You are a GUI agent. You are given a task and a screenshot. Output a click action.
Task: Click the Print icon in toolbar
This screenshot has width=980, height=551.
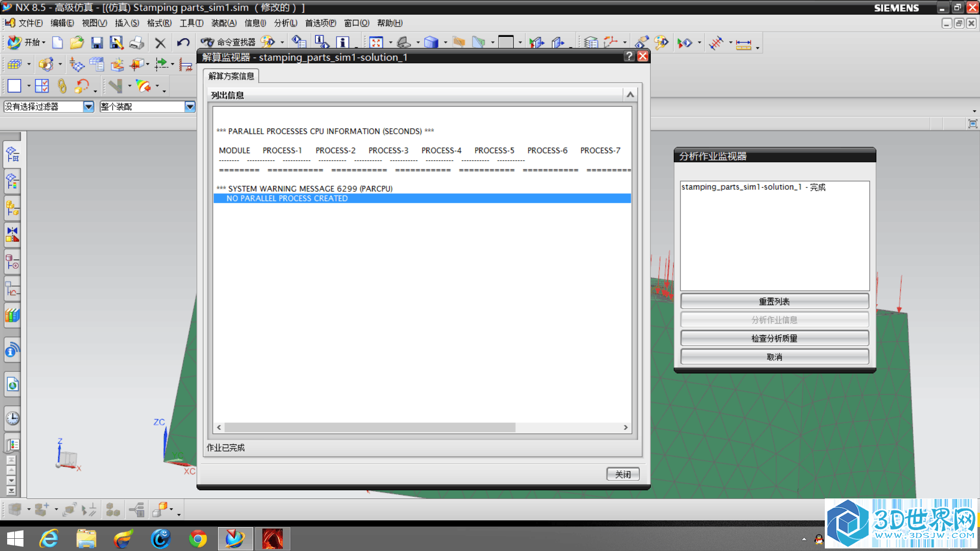137,43
